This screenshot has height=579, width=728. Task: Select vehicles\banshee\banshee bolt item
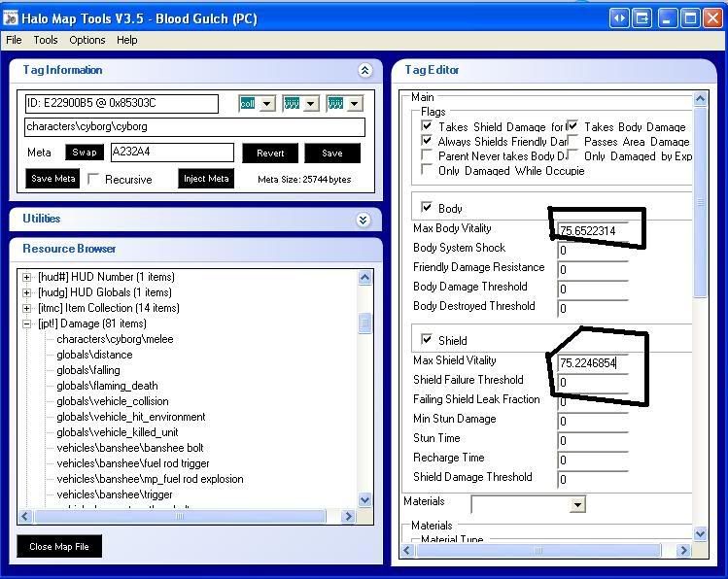pos(130,448)
